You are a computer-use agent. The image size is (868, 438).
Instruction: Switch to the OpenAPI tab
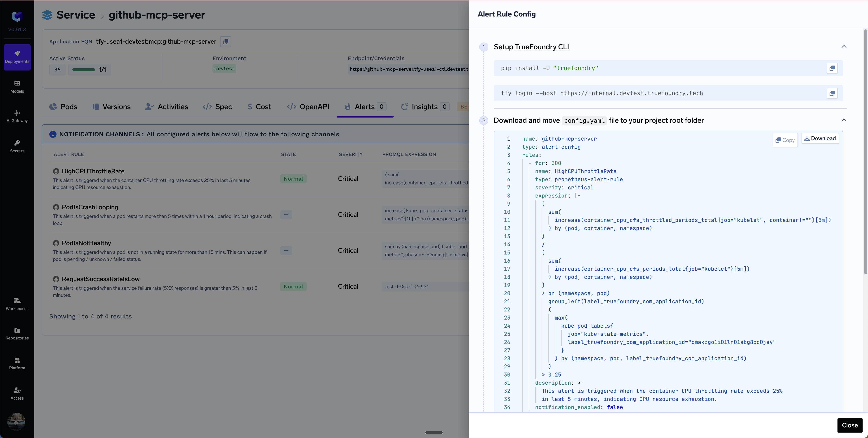click(308, 107)
